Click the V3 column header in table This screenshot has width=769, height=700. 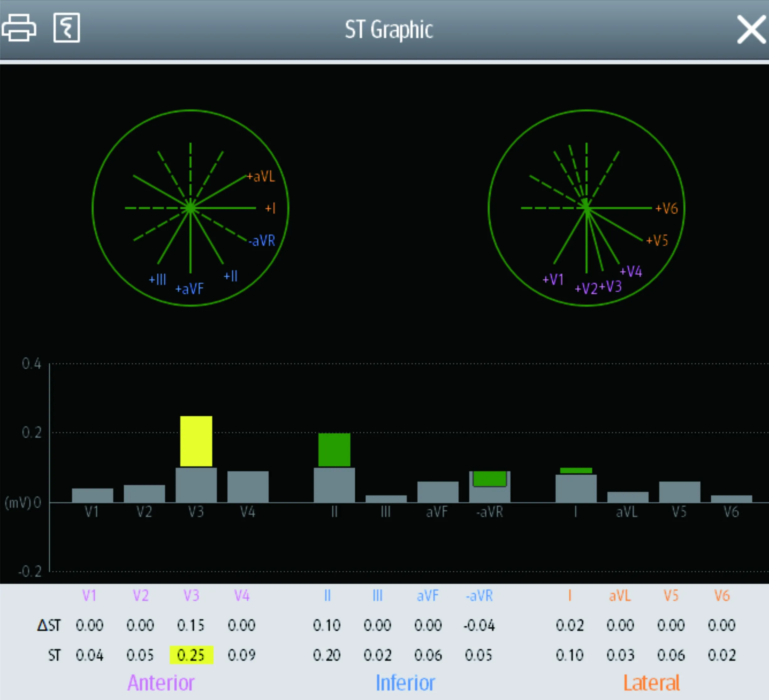[191, 596]
